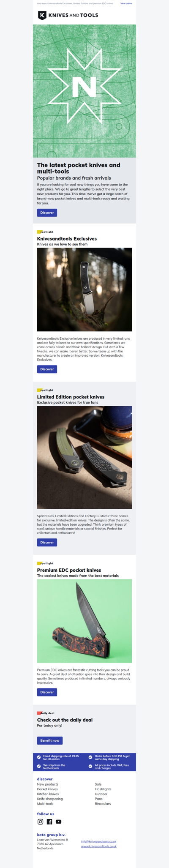Click Discover under Limited Edition pocket knives
The width and height of the screenshot is (169, 868).
coord(47,542)
